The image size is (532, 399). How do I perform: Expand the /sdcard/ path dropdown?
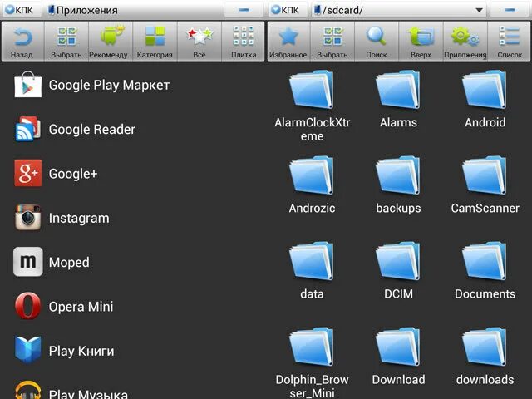point(479,10)
